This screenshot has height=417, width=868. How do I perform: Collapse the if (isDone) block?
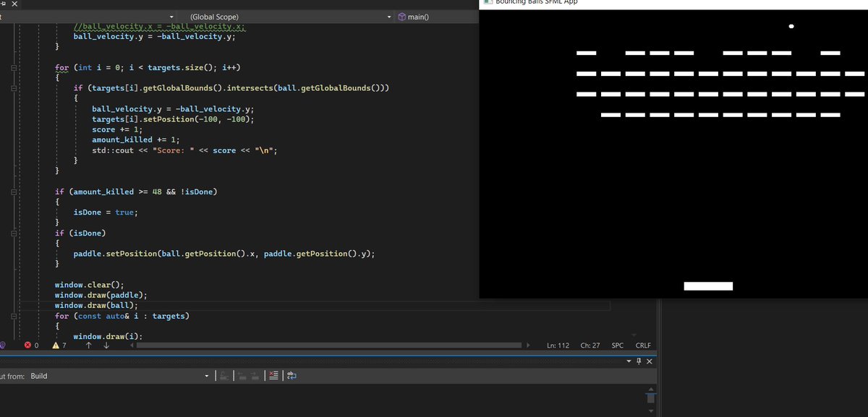point(14,233)
